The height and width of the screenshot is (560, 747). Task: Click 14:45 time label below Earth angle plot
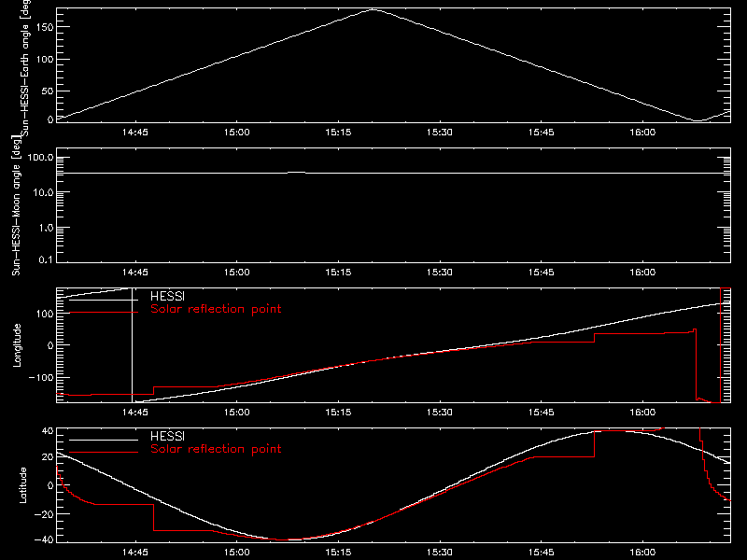coord(135,133)
